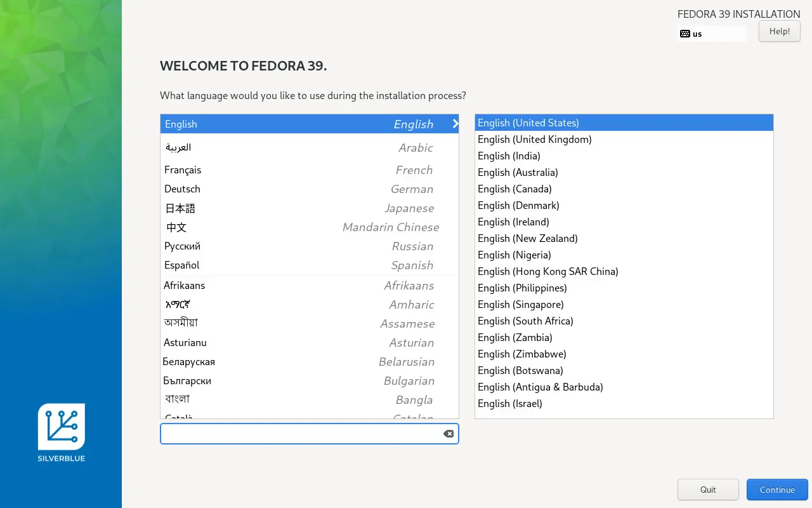Image resolution: width=812 pixels, height=508 pixels.
Task: Select Français from the language list
Action: pyautogui.click(x=309, y=170)
